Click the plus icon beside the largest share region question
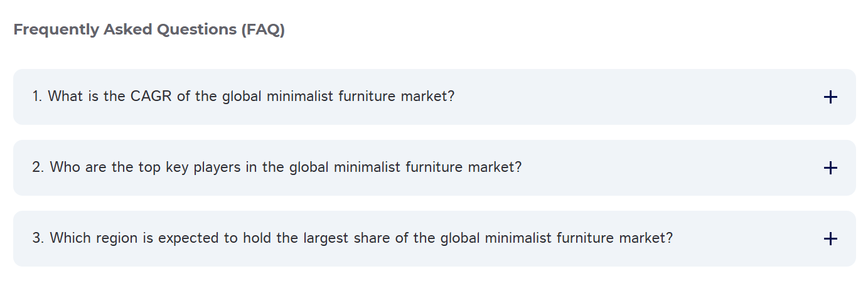Image resolution: width=868 pixels, height=281 pixels. click(830, 239)
